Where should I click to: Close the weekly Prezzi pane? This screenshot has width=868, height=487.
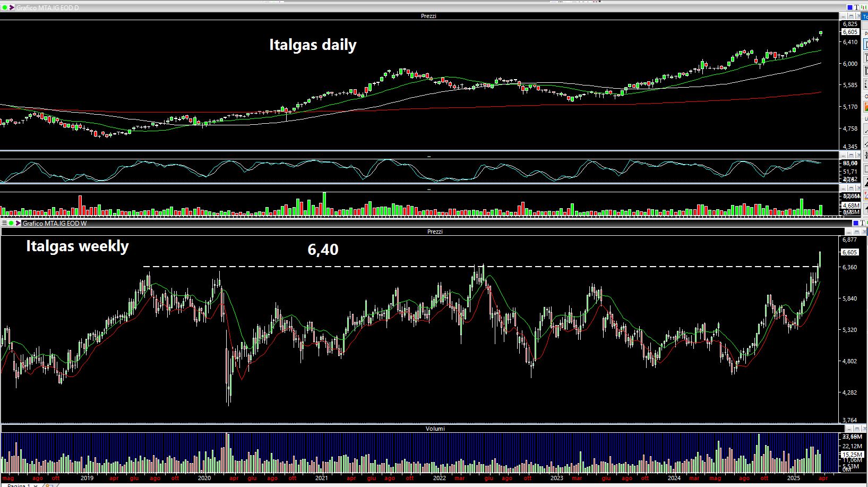(864, 232)
